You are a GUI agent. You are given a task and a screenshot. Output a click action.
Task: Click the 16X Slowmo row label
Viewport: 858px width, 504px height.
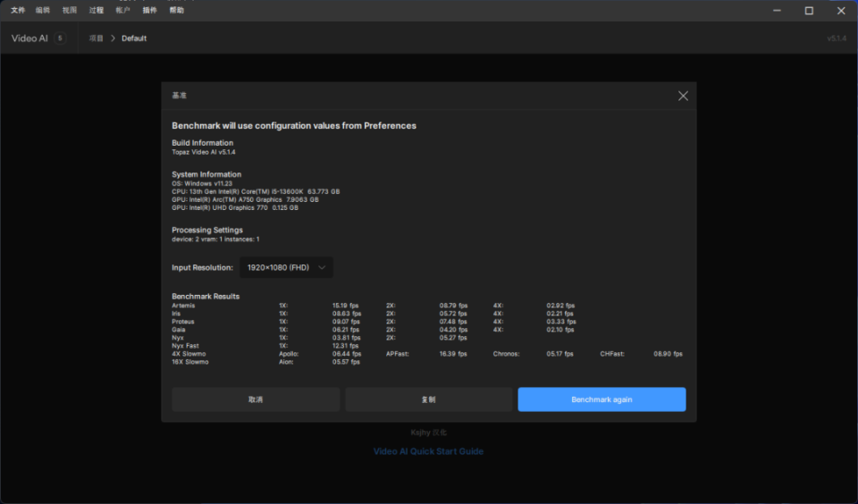[189, 362]
